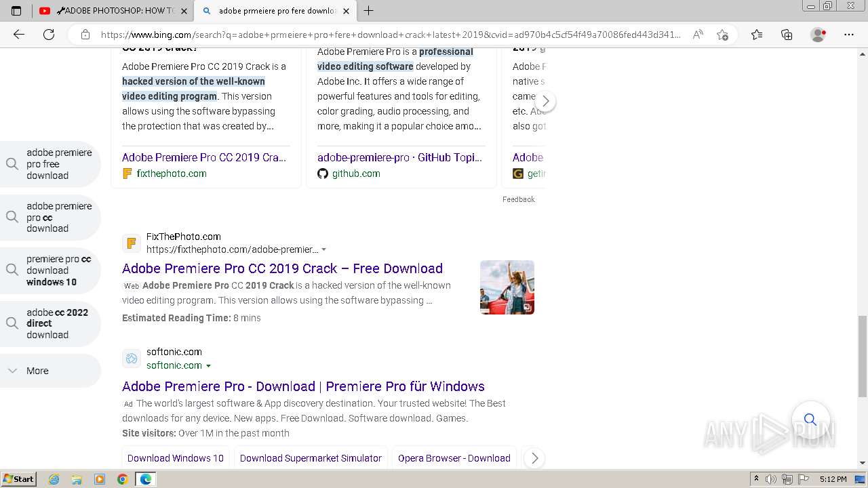The height and width of the screenshot is (488, 868).
Task: Search adobe premiere pro cc download suggestion
Action: coord(51,218)
